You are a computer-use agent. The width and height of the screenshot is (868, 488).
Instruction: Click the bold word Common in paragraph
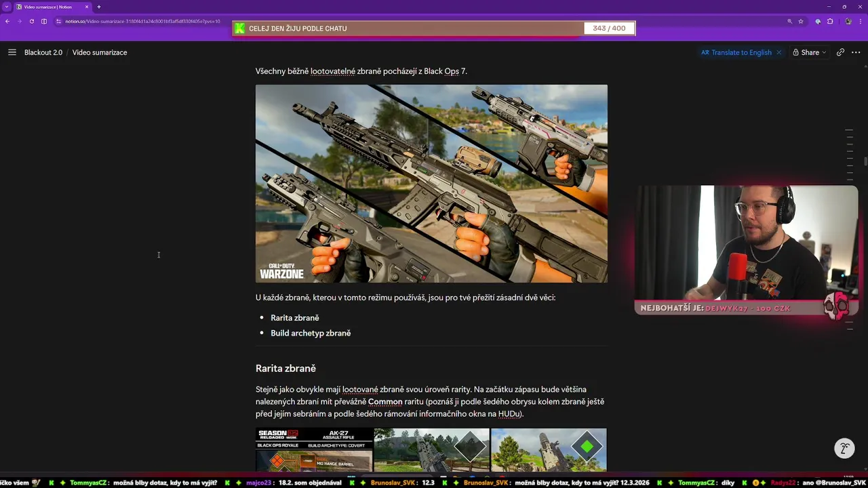pyautogui.click(x=385, y=402)
